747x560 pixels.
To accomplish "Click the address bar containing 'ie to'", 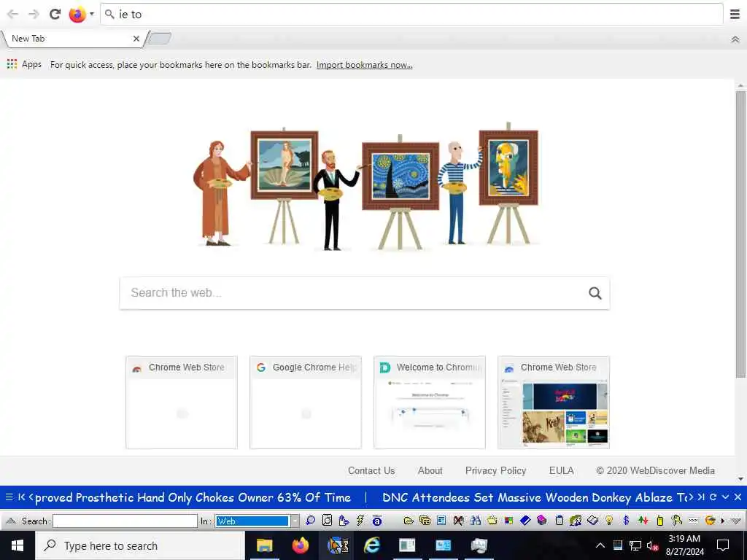I will click(411, 15).
